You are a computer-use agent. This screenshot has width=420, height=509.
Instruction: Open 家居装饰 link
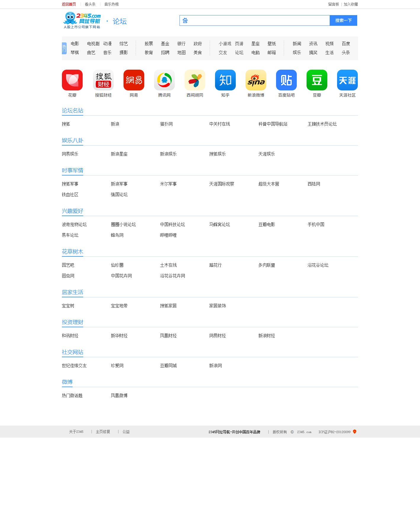pyautogui.click(x=218, y=306)
